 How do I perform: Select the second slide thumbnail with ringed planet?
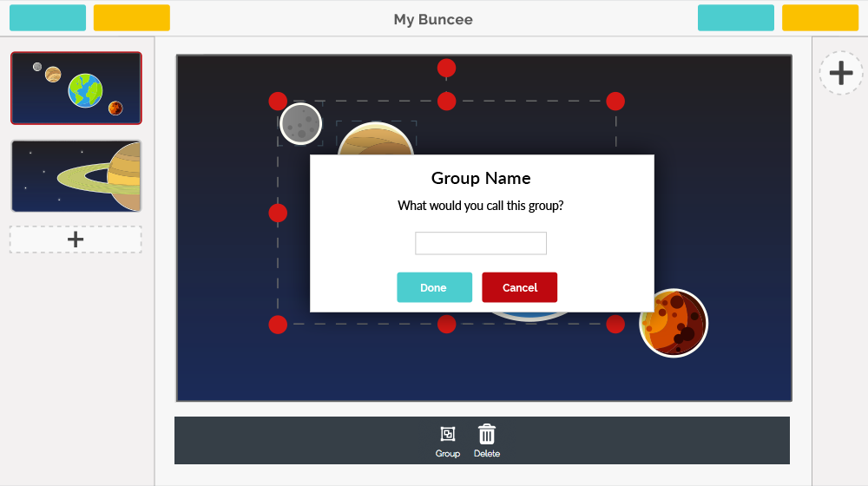coord(76,176)
